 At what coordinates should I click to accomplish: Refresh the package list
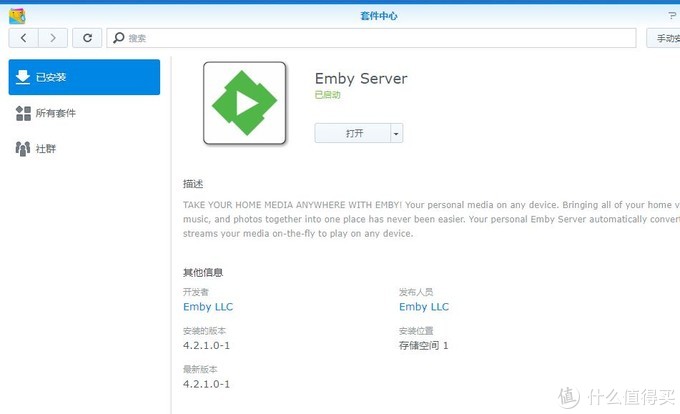pos(87,38)
